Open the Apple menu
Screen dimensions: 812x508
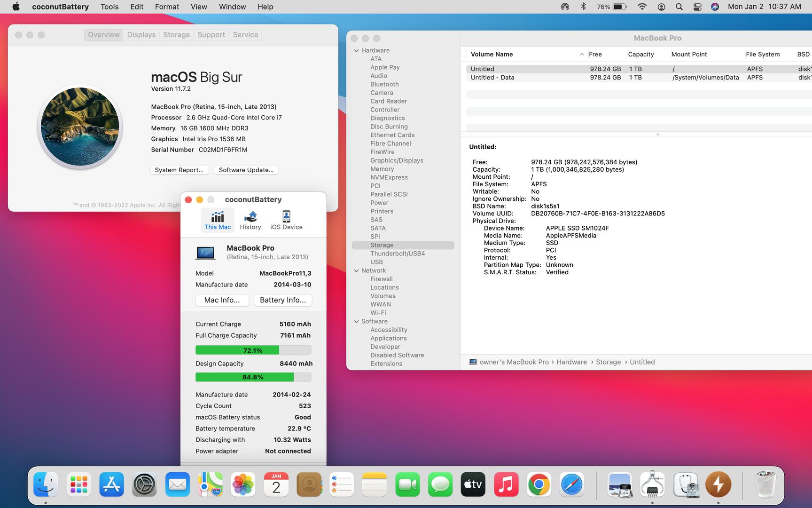click(x=16, y=7)
